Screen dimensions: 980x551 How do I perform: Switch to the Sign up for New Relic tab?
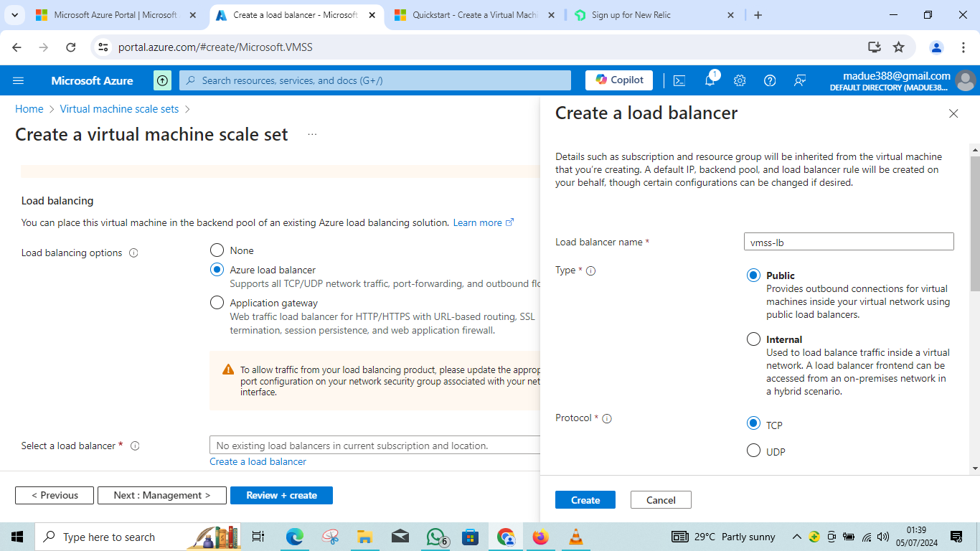tap(654, 15)
